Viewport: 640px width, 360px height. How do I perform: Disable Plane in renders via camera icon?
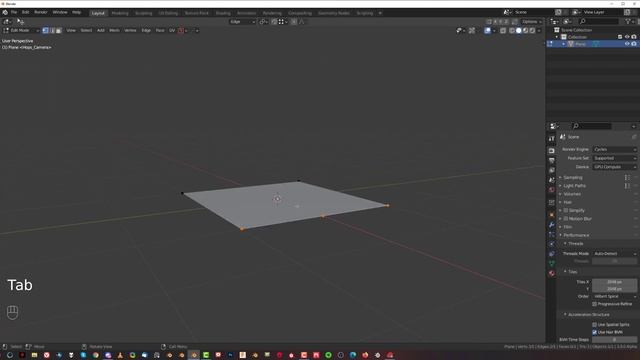634,44
